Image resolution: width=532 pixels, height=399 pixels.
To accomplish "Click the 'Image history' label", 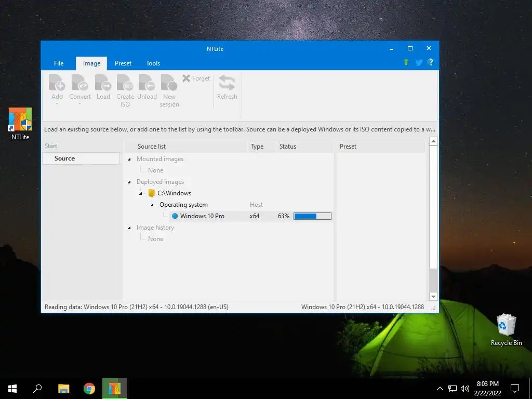I will click(155, 228).
